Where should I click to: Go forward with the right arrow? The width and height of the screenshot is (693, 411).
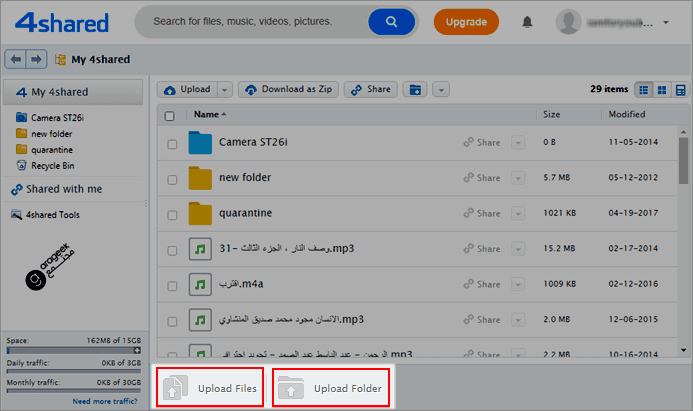[x=36, y=59]
